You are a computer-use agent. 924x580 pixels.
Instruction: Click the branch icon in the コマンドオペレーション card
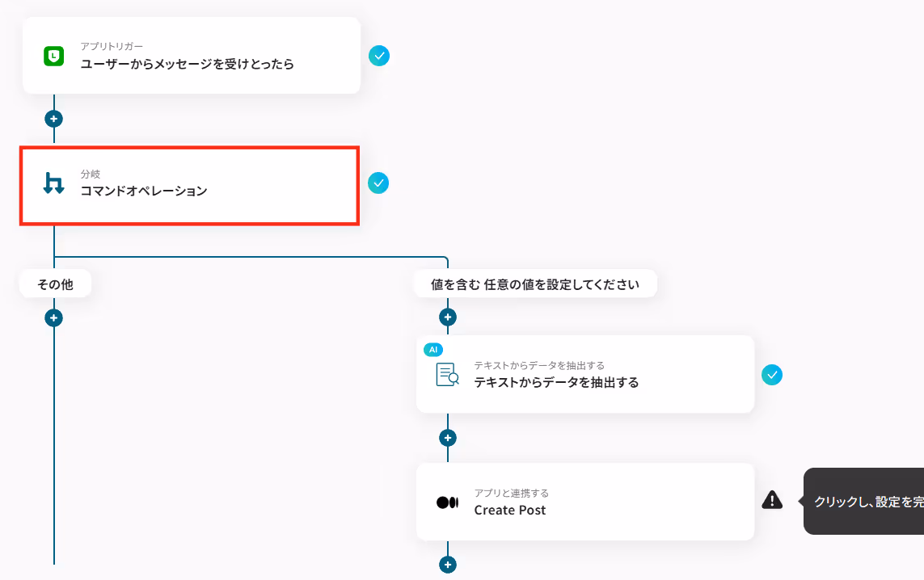(53, 183)
